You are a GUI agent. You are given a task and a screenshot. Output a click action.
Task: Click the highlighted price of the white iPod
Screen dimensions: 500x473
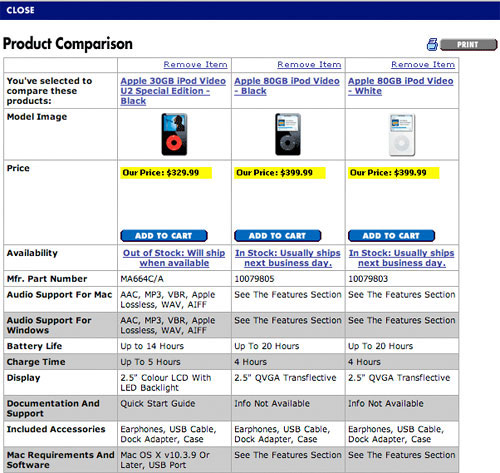click(x=394, y=173)
